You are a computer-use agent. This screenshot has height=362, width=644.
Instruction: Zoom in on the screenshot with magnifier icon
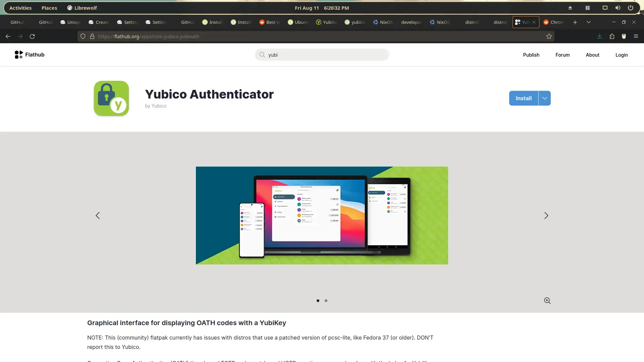[x=547, y=301]
